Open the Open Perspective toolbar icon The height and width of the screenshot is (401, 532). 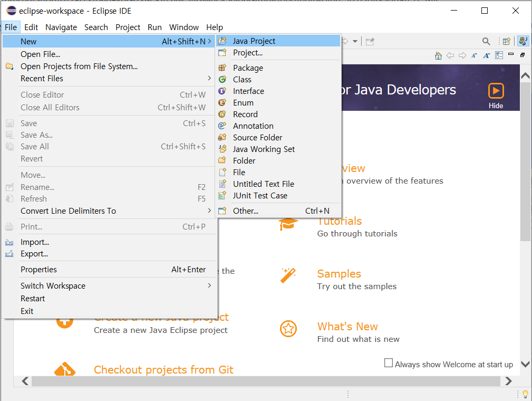[507, 42]
